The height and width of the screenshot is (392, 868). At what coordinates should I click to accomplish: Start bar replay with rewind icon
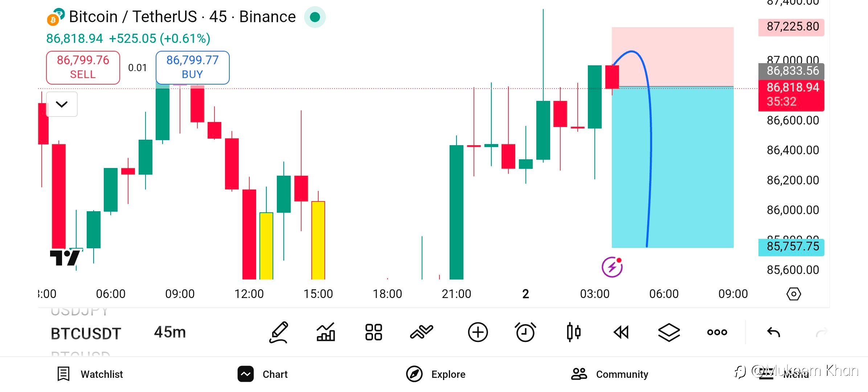coord(621,332)
